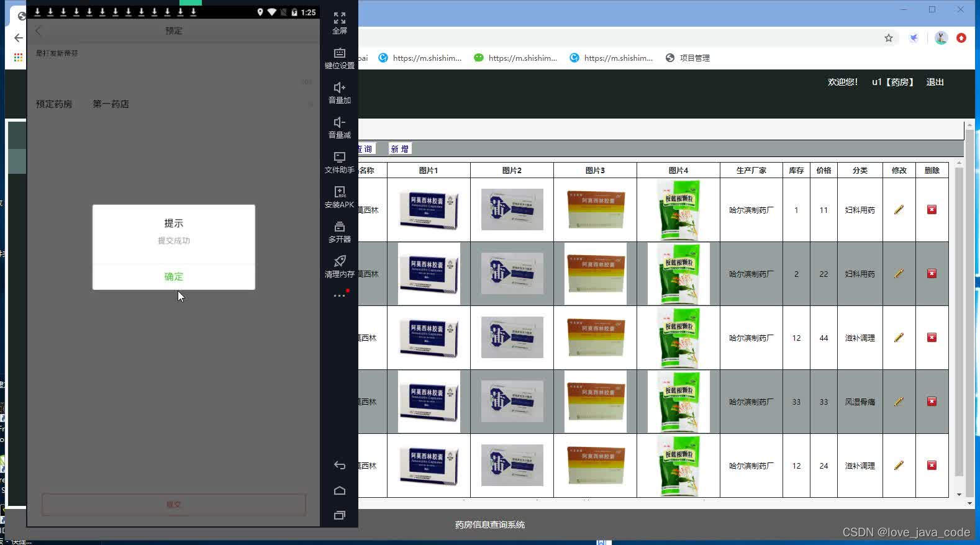980x545 pixels.
Task: Click the 退出 logout link
Action: coord(935,82)
